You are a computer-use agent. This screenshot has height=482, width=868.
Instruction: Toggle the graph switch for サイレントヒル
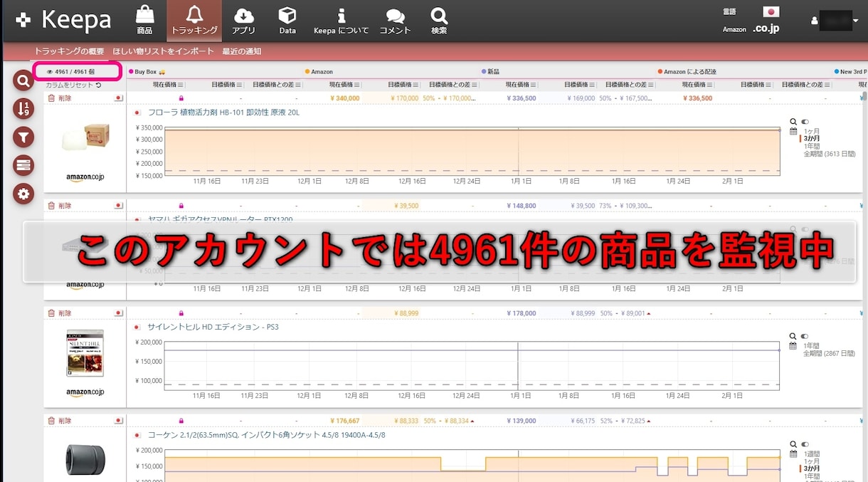coord(805,336)
